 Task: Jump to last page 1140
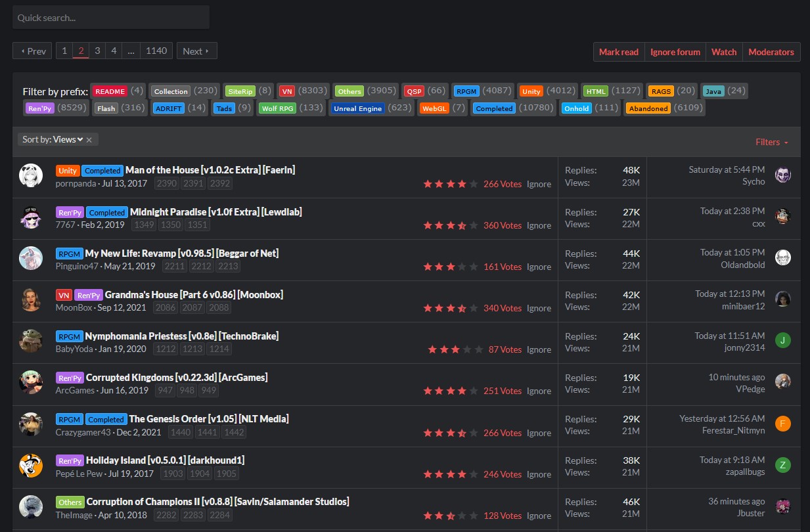click(156, 51)
